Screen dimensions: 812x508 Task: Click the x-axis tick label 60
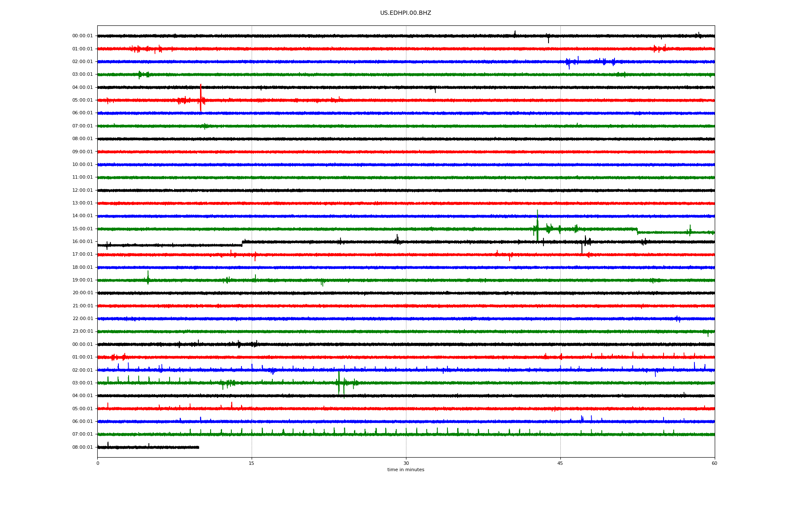click(714, 464)
